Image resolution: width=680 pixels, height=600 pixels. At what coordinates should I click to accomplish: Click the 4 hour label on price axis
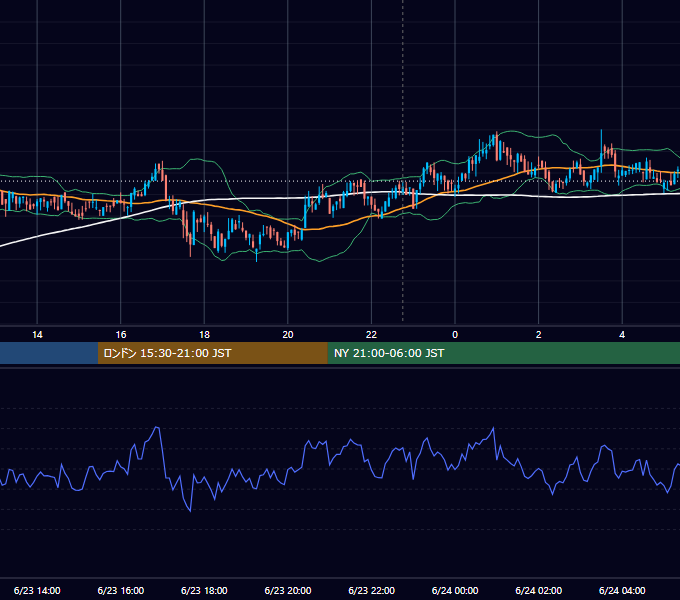(622, 335)
